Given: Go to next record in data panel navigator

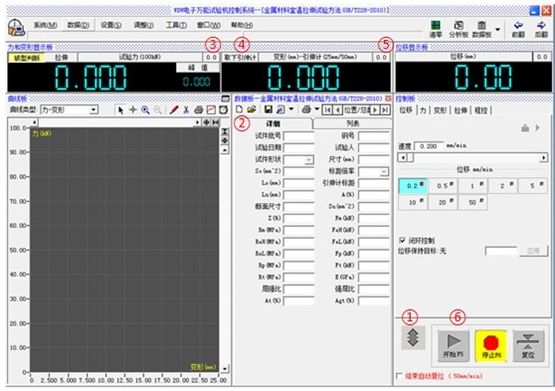Looking at the screenshot, I should (375, 110).
